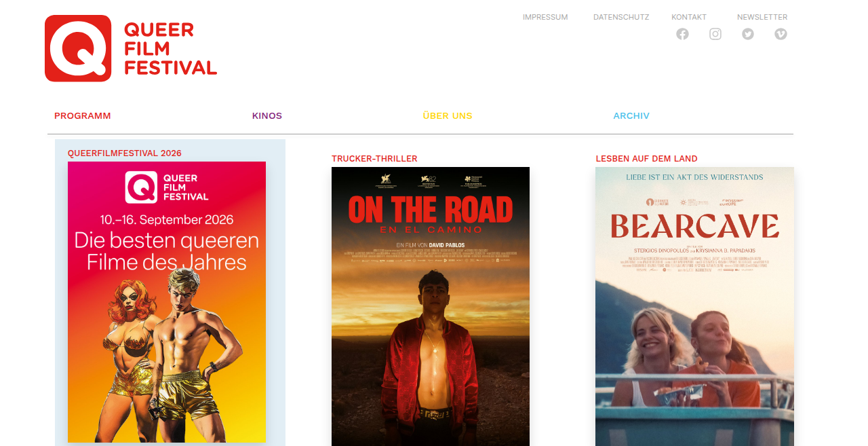Go to the Impressum page
The height and width of the screenshot is (446, 868).
coord(545,17)
